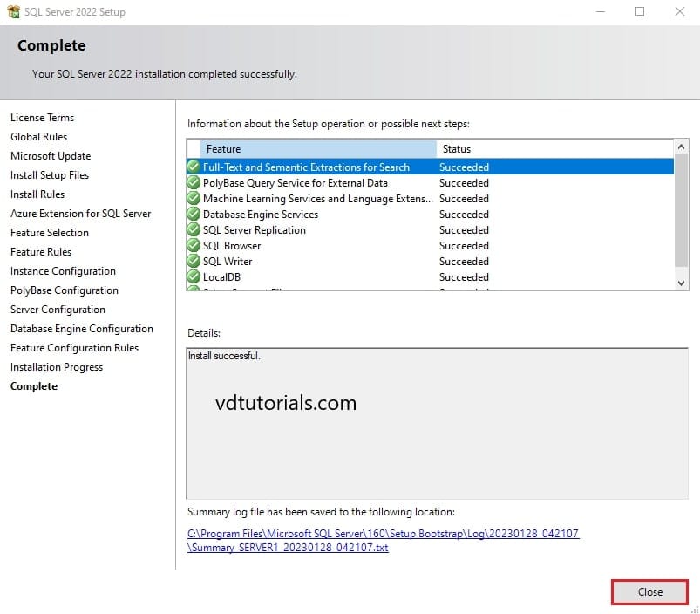The width and height of the screenshot is (700, 614).
Task: Click Server Configuration step
Action: 58,310
